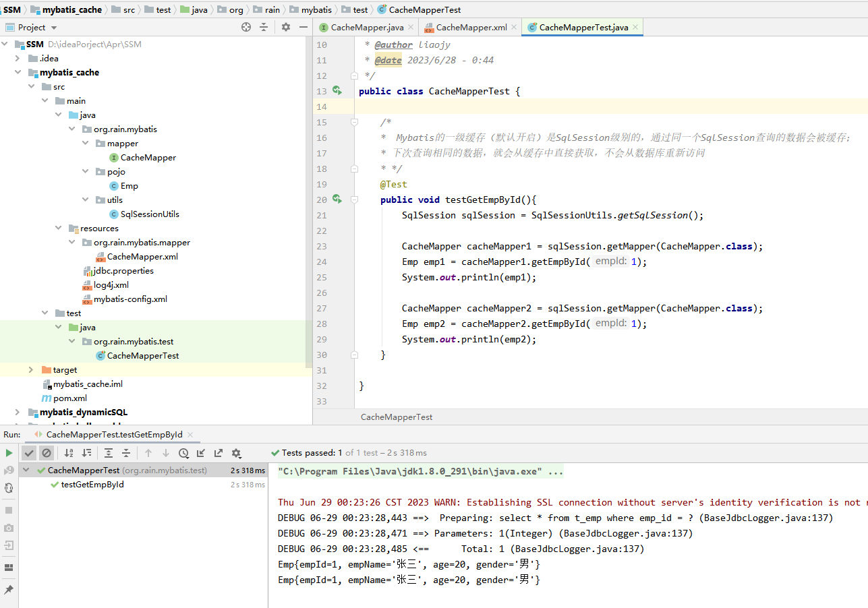Click Previous Failed Test up arrow
The image size is (868, 608).
[148, 453]
